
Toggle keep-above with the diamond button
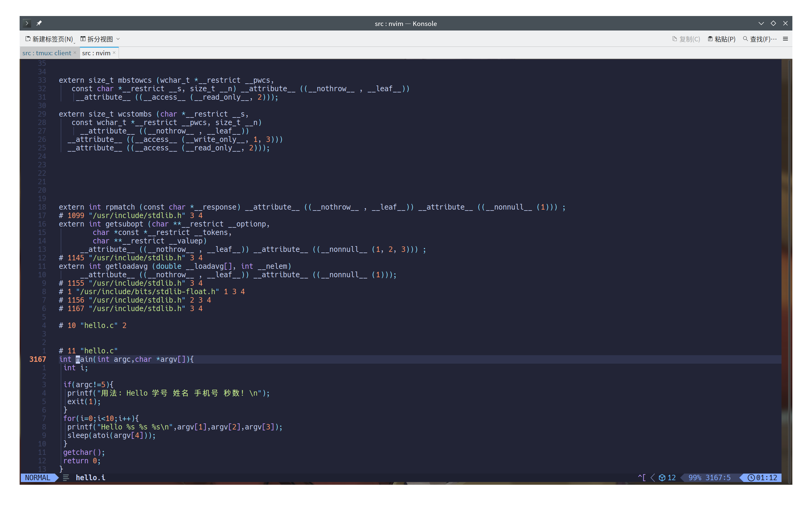point(773,23)
